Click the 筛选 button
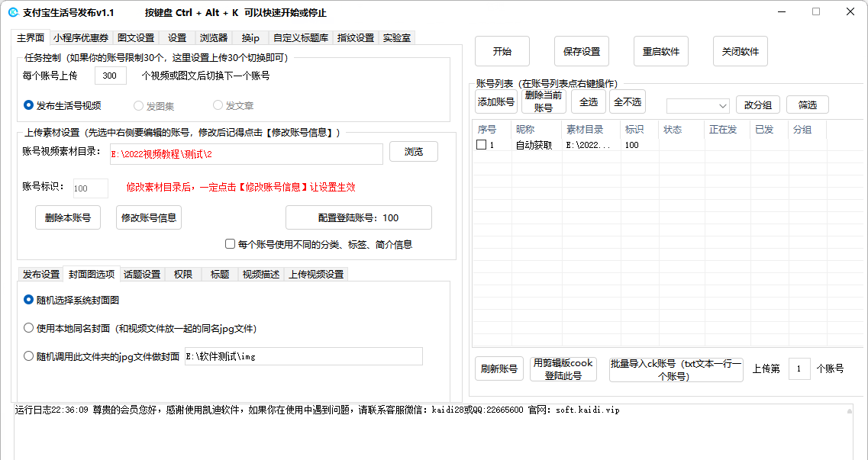 point(808,105)
